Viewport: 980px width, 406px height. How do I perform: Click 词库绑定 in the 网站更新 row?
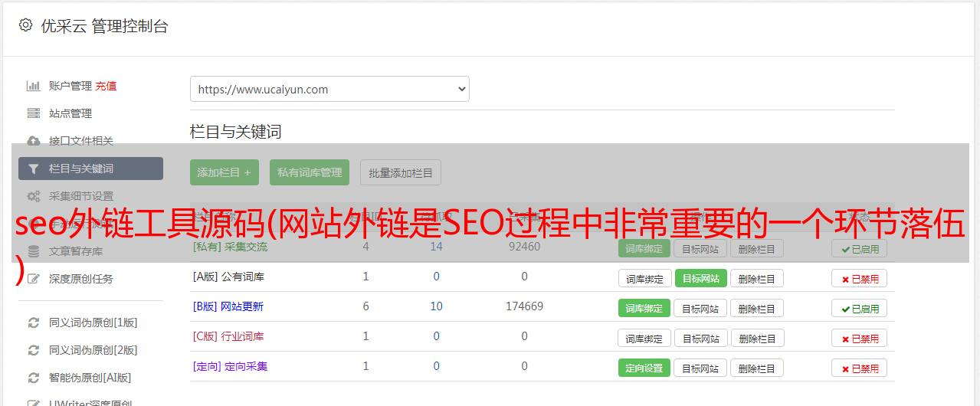click(x=644, y=308)
